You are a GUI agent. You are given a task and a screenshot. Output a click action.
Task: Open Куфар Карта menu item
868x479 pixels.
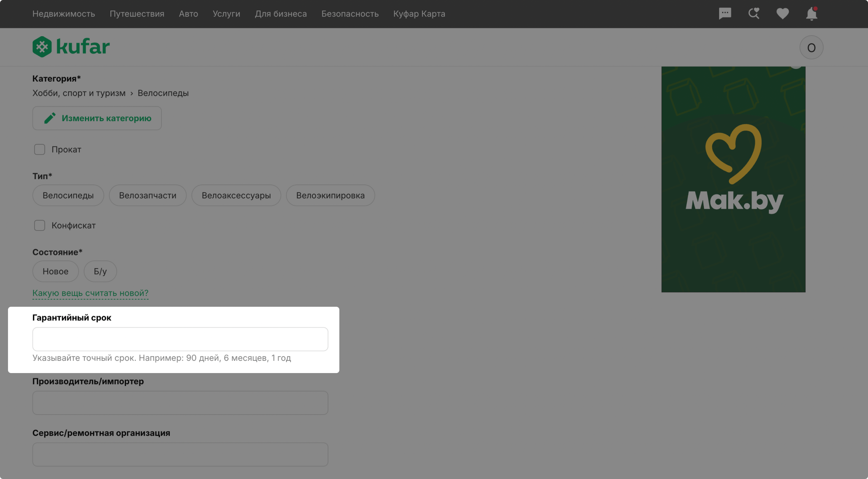pyautogui.click(x=419, y=14)
